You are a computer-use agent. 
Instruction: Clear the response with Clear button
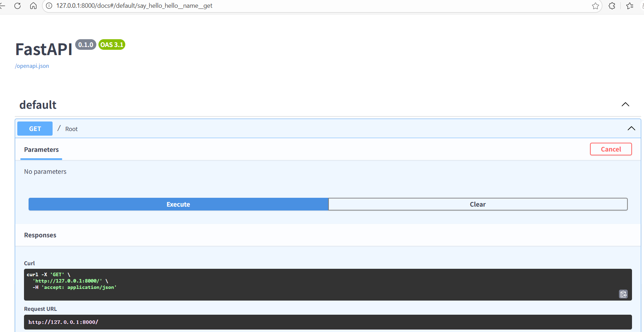tap(478, 204)
